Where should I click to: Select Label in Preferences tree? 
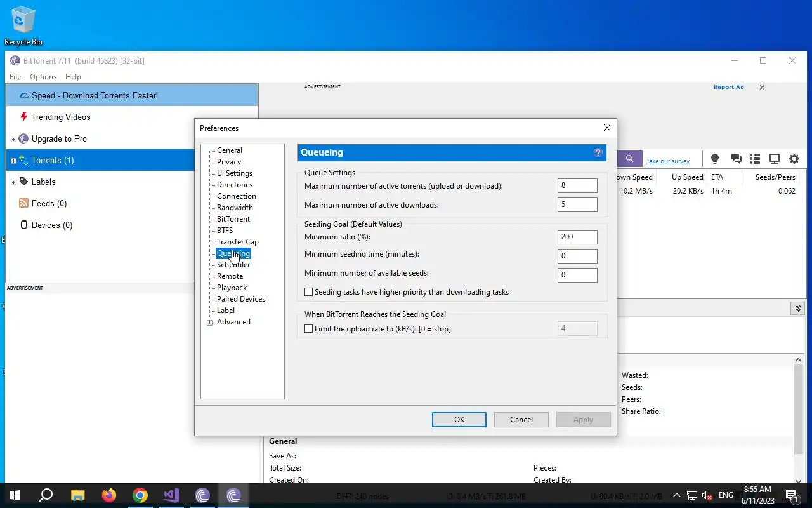(226, 311)
